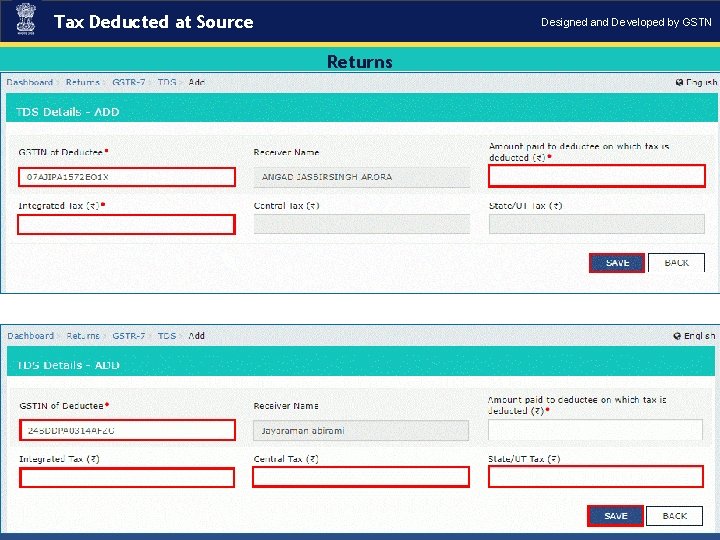Open English language selector in lower panel

coord(694,336)
